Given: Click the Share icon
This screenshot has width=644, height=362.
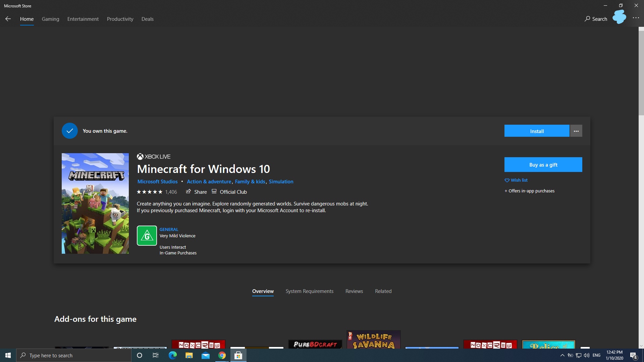Looking at the screenshot, I should pyautogui.click(x=189, y=191).
